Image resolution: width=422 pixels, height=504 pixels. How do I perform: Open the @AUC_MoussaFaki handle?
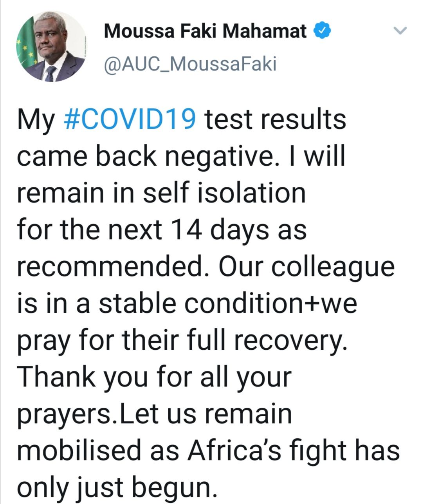click(190, 64)
